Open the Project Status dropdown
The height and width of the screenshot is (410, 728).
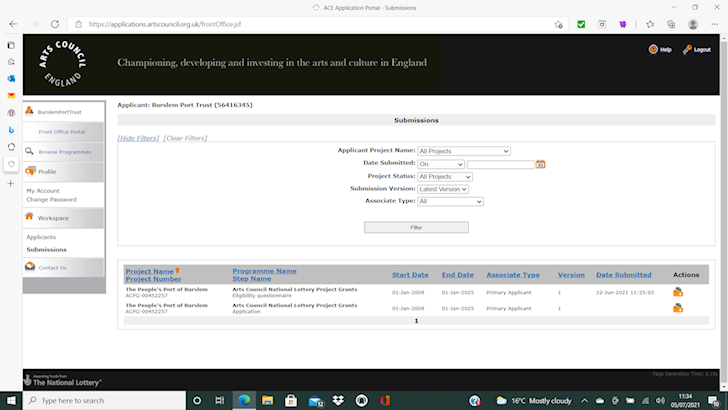(x=444, y=176)
